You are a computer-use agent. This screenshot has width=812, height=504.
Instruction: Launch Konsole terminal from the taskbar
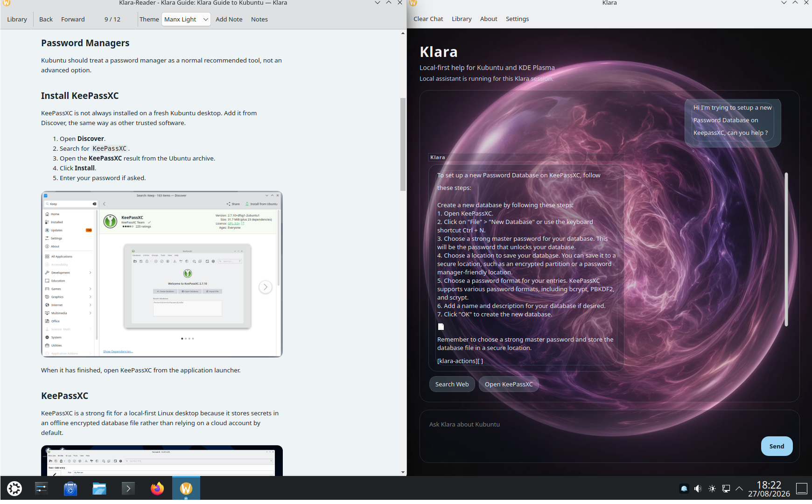point(128,489)
